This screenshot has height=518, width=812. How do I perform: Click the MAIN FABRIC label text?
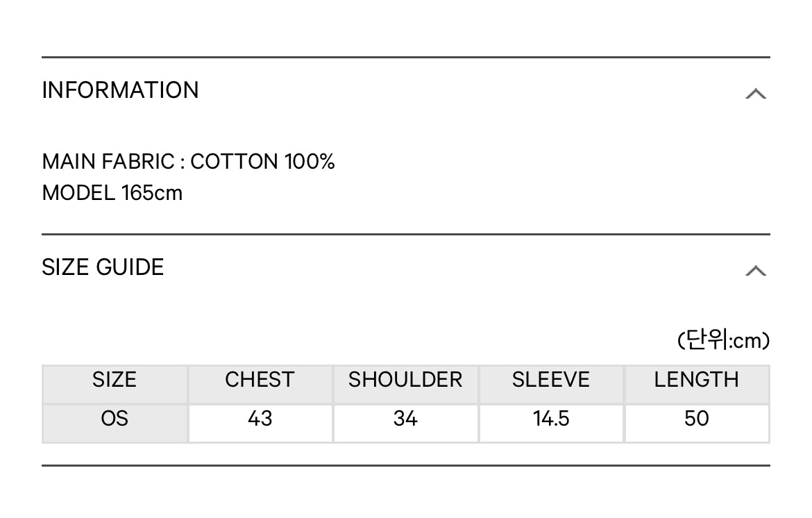(x=108, y=162)
